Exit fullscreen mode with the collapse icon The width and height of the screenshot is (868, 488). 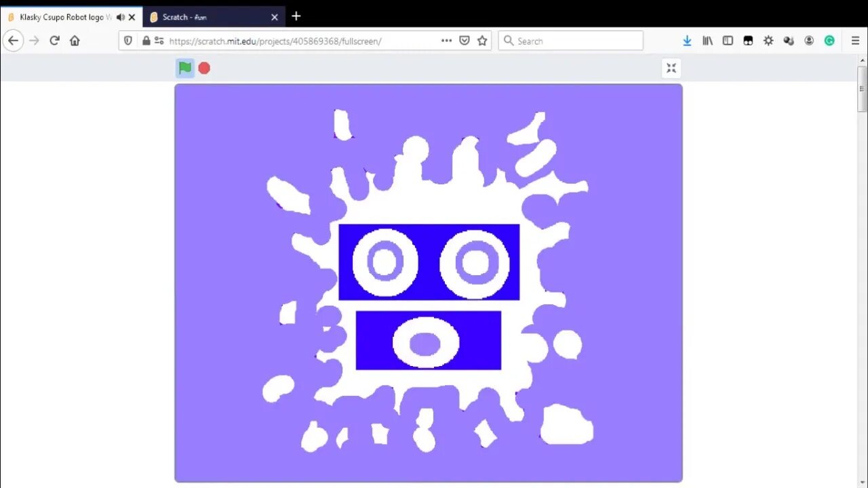[x=671, y=68]
